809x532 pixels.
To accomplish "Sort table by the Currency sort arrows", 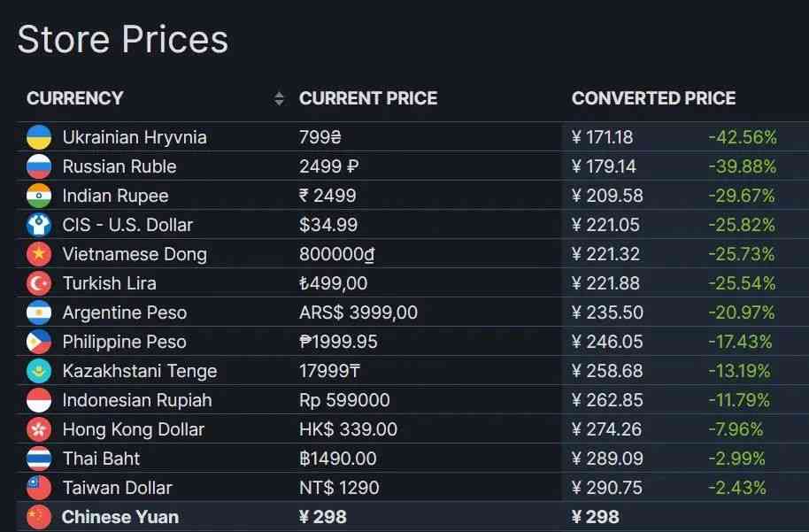I will [x=280, y=98].
